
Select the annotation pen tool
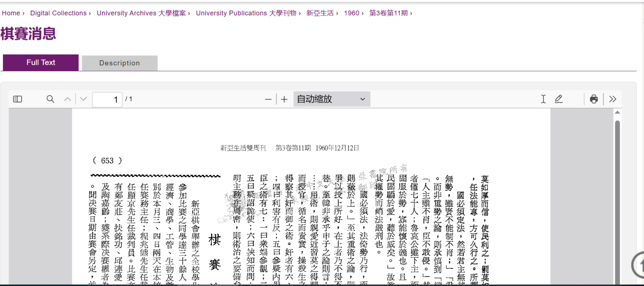click(559, 99)
